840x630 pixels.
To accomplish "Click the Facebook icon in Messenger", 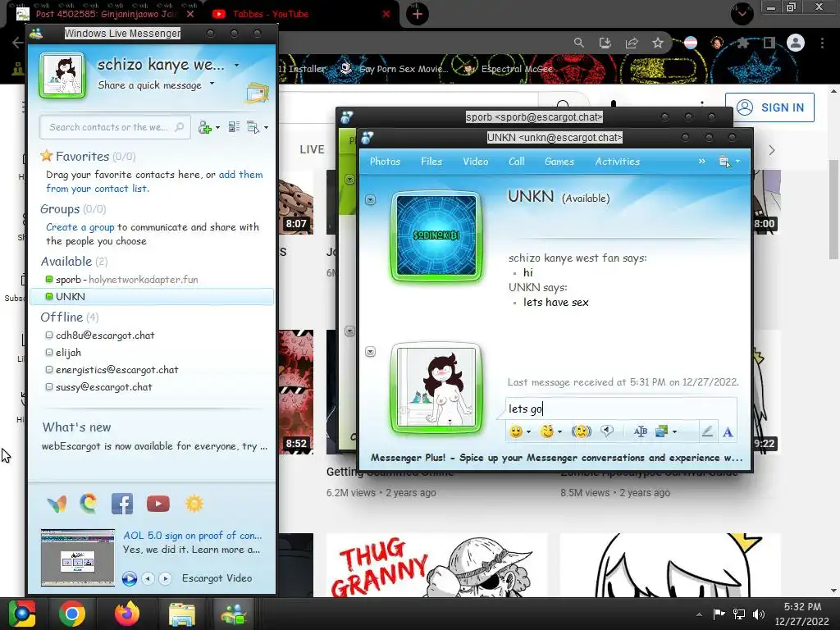I will pyautogui.click(x=122, y=504).
